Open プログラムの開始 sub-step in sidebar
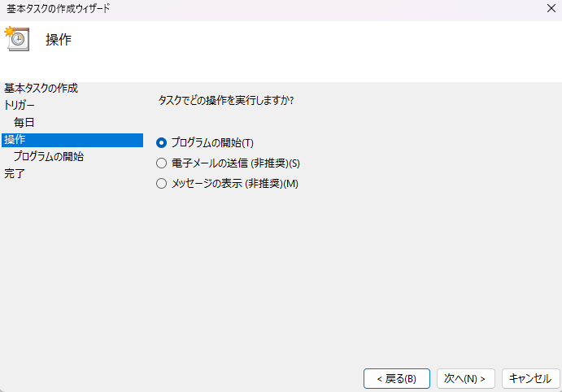 [49, 157]
